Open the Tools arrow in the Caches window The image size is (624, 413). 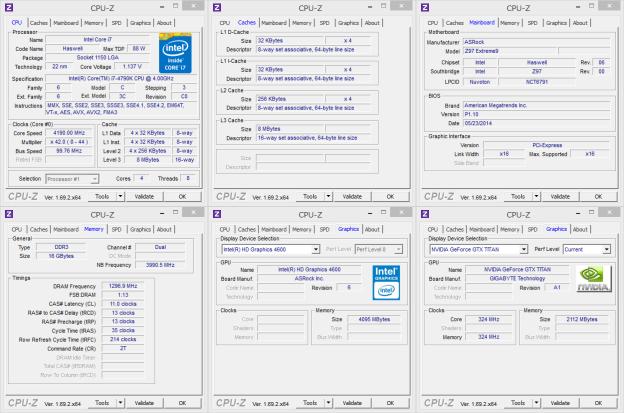[x=328, y=197]
